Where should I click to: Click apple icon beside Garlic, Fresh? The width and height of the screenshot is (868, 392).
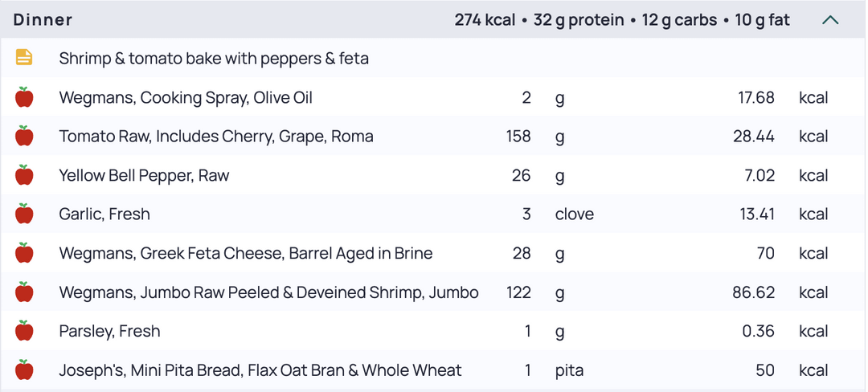click(x=24, y=214)
